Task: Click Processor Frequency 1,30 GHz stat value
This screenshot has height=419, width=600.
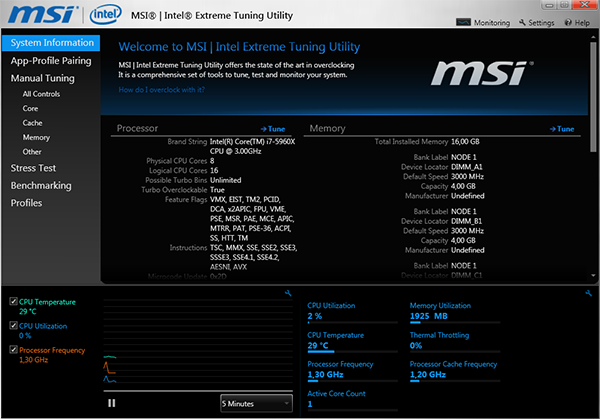Action: pyautogui.click(x=325, y=375)
